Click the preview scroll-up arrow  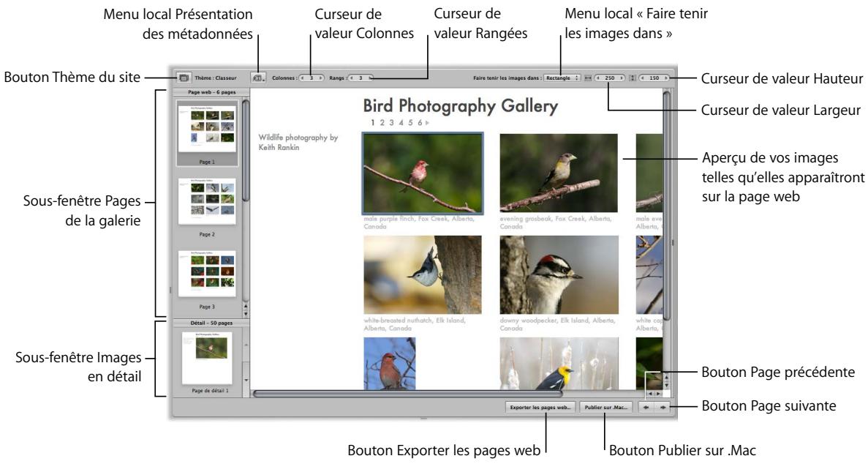pyautogui.click(x=666, y=377)
